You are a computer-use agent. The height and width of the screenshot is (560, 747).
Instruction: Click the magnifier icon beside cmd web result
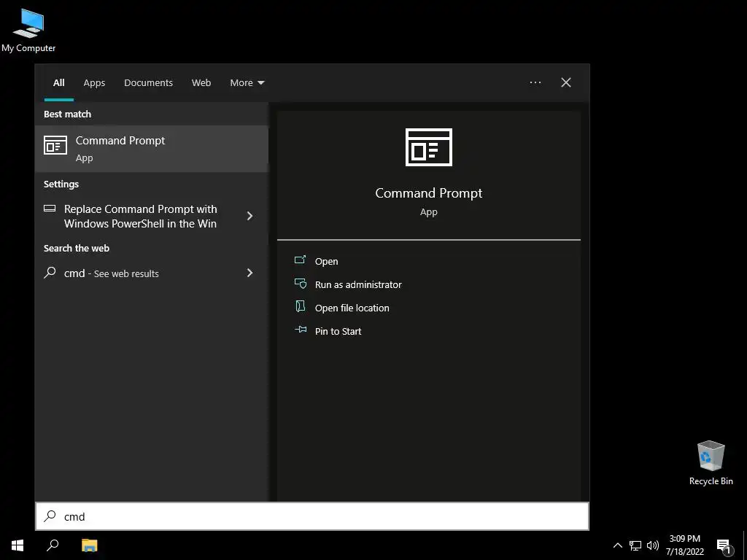click(x=50, y=273)
